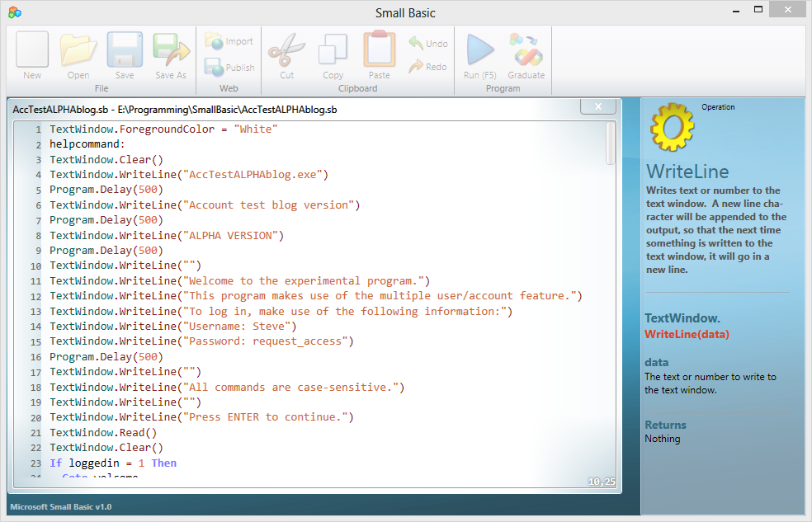812x522 pixels.
Task: Click TextWindow.Read() on line 21
Action: [103, 432]
